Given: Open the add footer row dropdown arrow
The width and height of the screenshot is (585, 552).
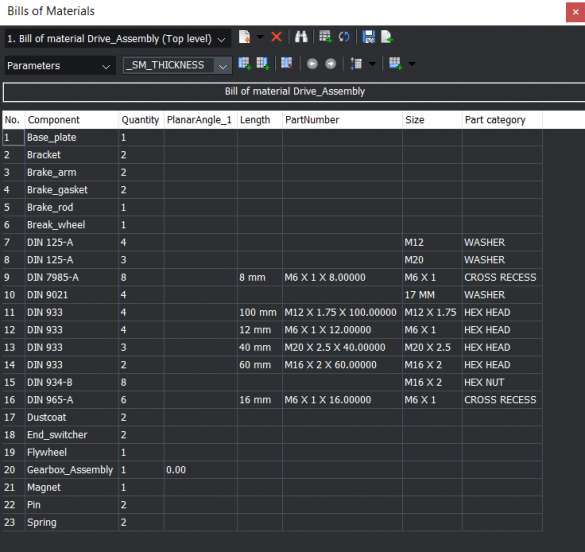Looking at the screenshot, I should [x=412, y=64].
